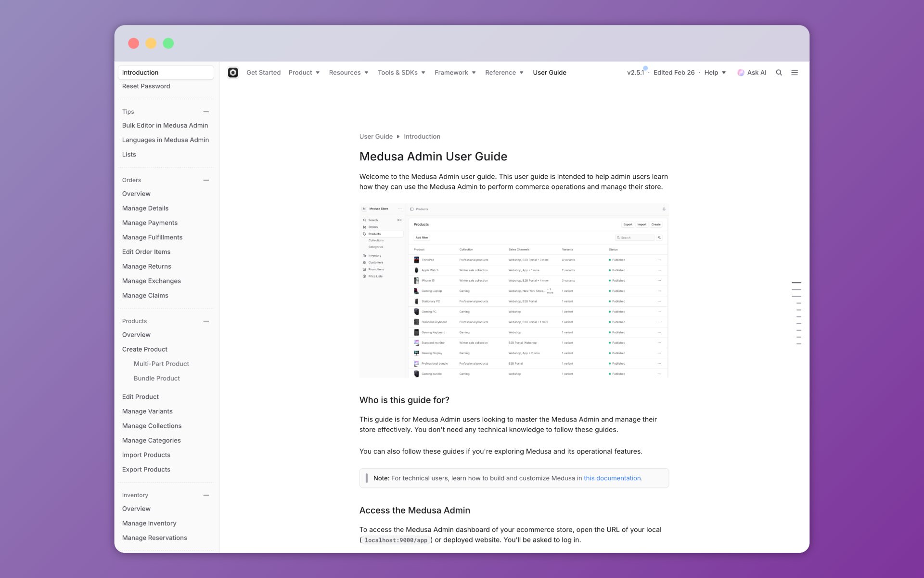Open Create Product page
924x578 pixels.
tap(145, 349)
